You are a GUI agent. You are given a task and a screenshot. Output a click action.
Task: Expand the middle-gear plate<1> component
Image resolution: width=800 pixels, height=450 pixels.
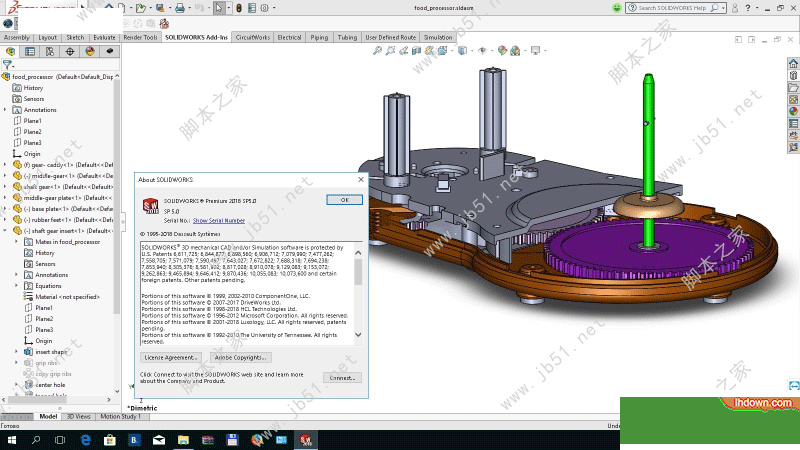[5, 197]
